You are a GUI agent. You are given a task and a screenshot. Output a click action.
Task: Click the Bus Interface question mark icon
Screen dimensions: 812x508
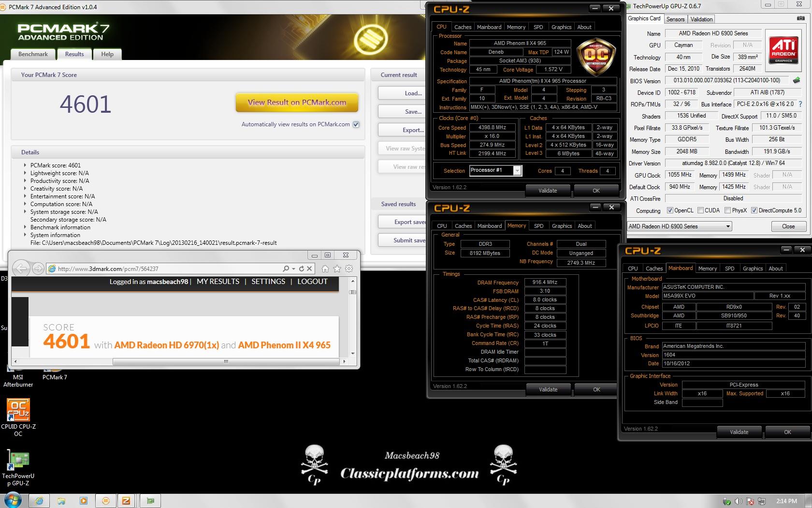(800, 104)
